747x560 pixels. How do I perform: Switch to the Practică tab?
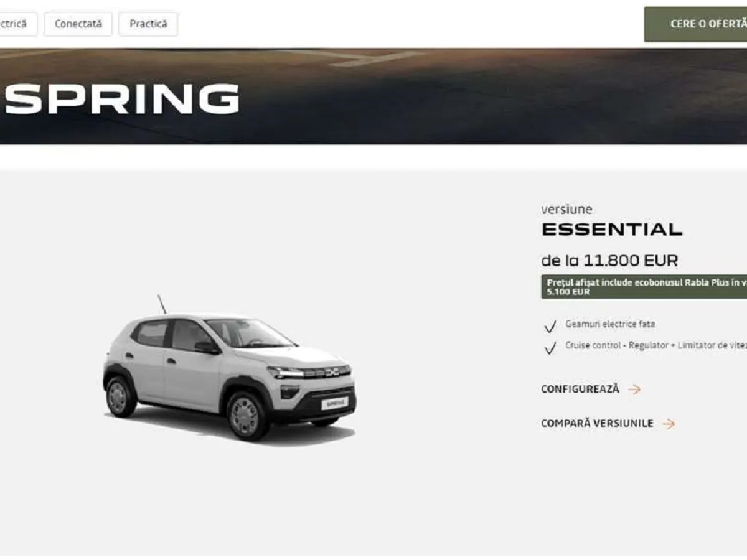[148, 24]
